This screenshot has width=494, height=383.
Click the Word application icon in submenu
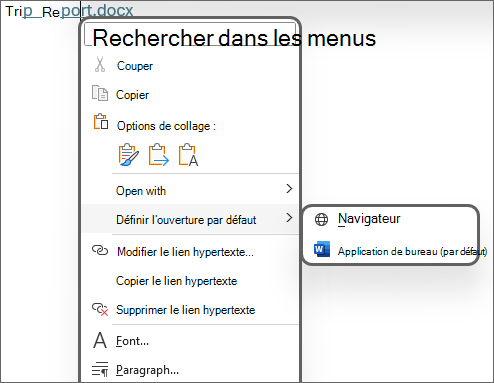click(322, 249)
